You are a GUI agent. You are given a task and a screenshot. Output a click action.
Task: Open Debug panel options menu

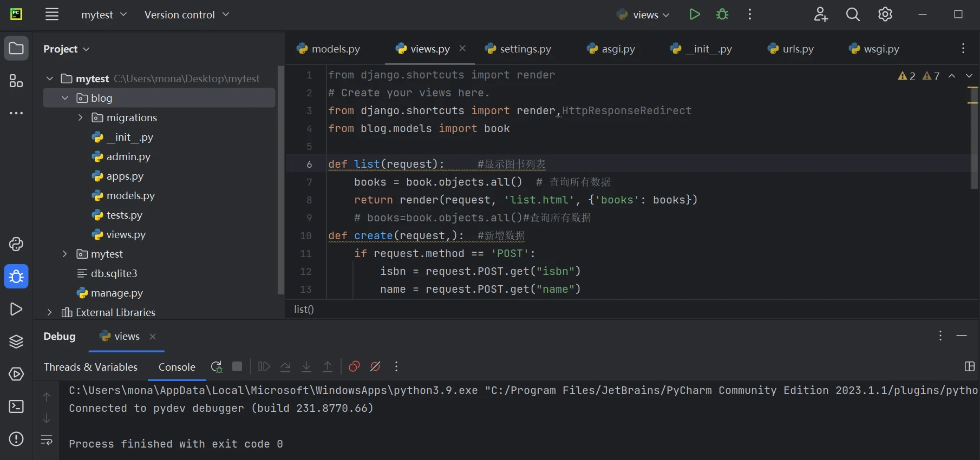click(x=940, y=336)
